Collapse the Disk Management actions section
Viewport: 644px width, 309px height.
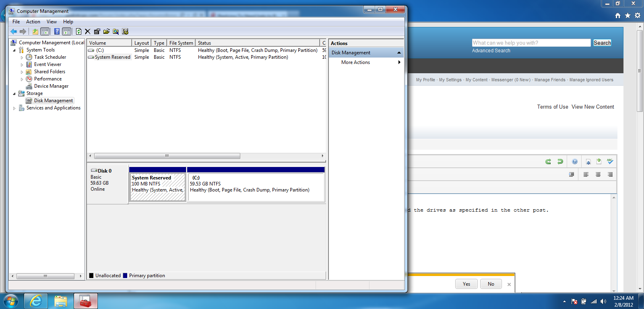pos(399,53)
